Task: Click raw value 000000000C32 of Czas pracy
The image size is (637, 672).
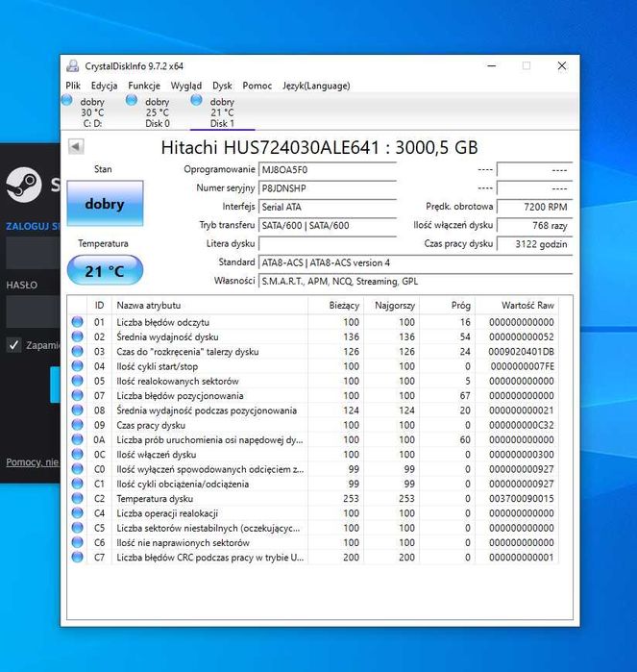Action: 522,425
